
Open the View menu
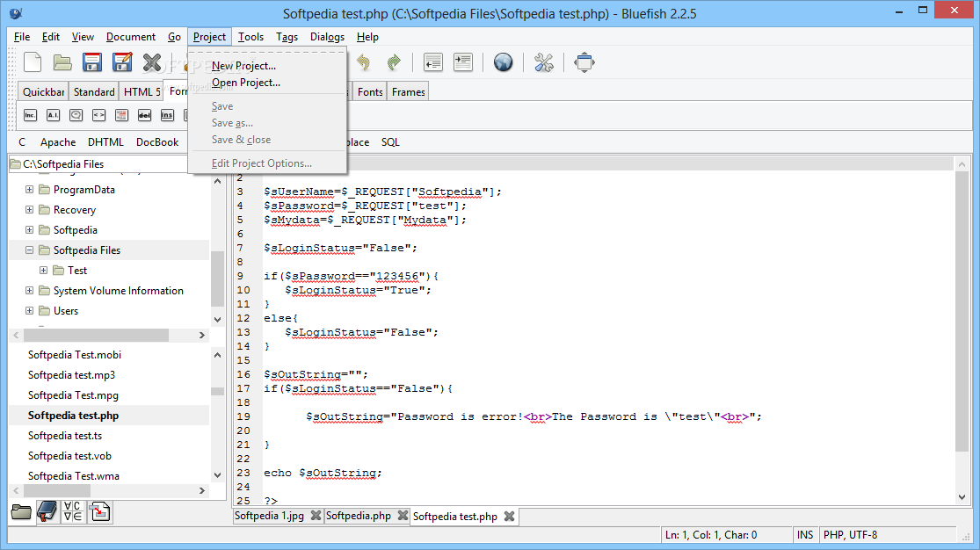pos(83,37)
